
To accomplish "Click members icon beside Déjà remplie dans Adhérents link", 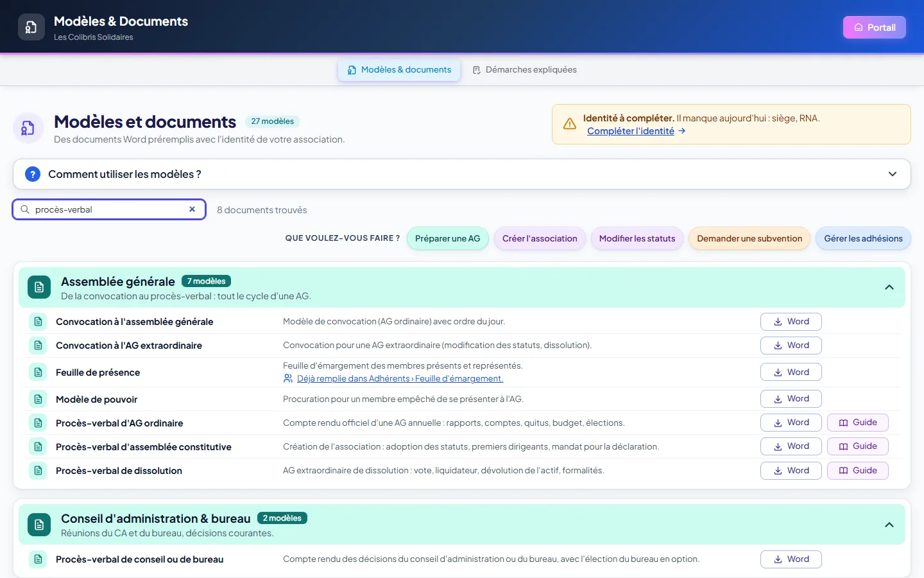I will pyautogui.click(x=288, y=379).
